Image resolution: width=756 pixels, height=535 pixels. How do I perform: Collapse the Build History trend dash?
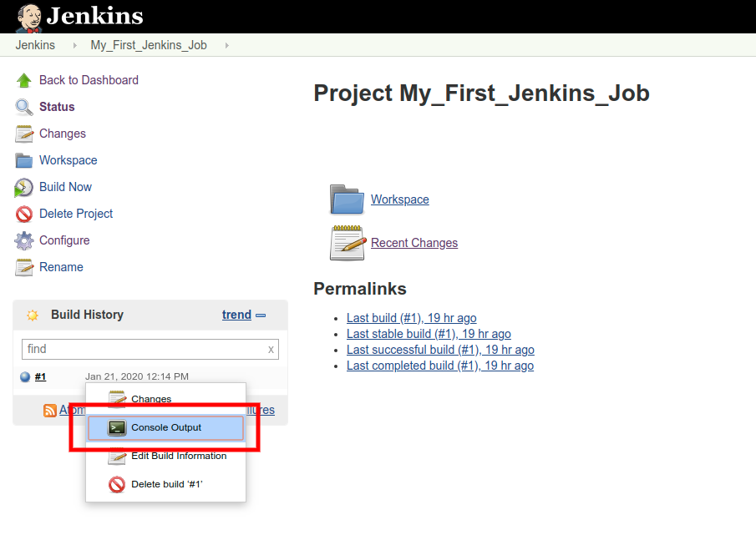(261, 315)
